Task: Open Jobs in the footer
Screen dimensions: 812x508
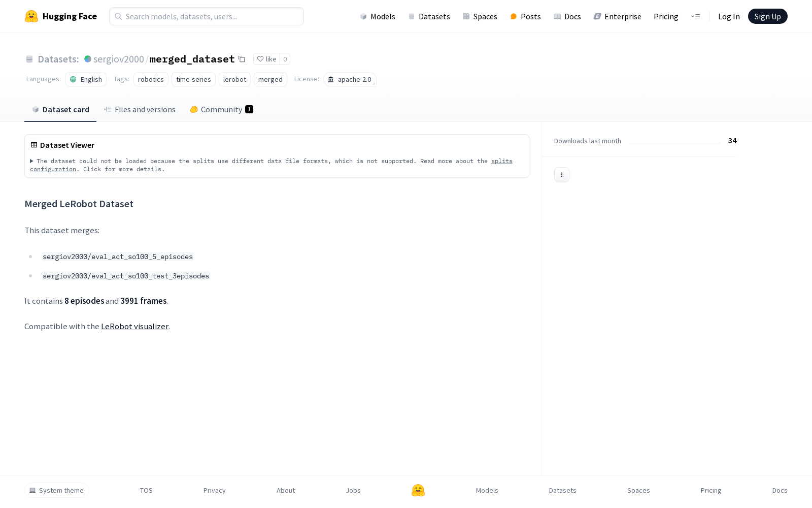Action: (x=353, y=490)
